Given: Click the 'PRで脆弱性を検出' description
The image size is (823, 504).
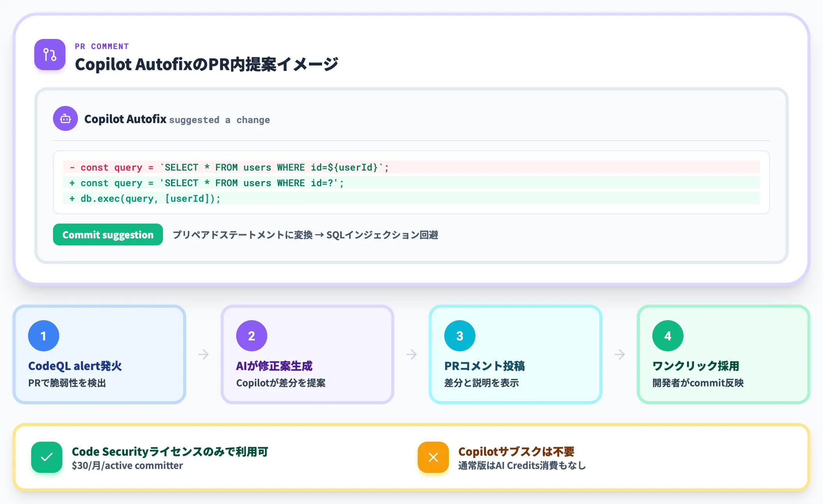Looking at the screenshot, I should point(67,383).
